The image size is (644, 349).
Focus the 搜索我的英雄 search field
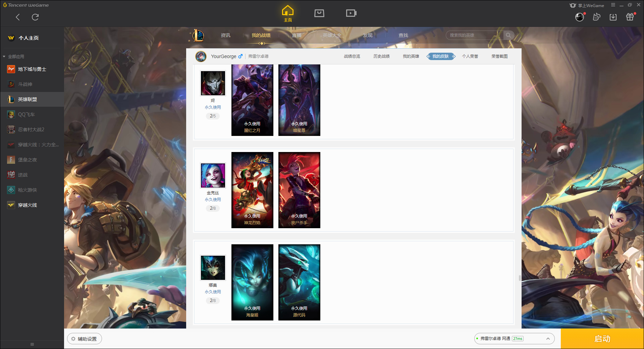pos(475,35)
